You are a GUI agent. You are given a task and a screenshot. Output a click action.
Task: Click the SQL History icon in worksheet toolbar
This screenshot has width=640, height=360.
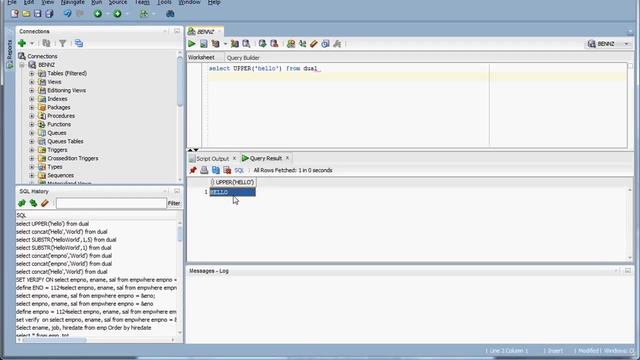tap(325, 44)
